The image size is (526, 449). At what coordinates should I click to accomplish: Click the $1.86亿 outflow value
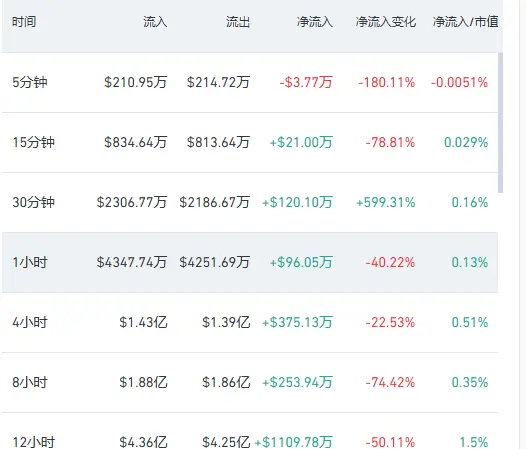(226, 383)
